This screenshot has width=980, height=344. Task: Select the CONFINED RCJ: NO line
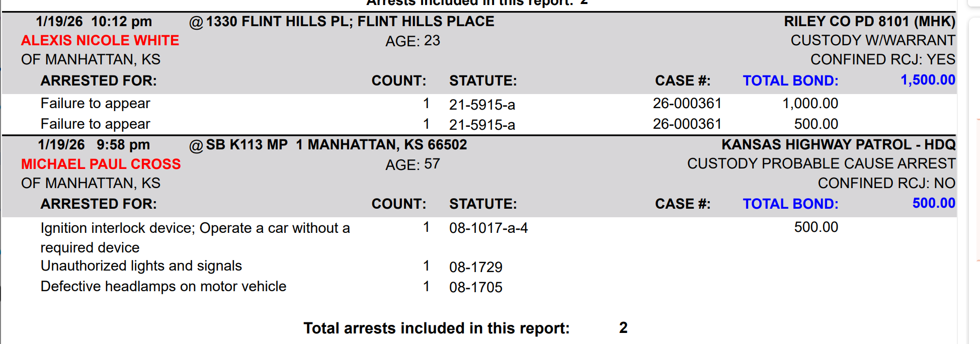[886, 183]
